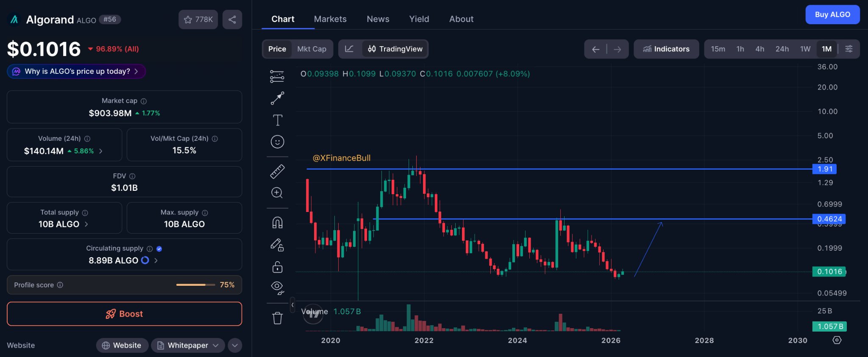Click the Profile score progress bar
Image resolution: width=868 pixels, height=357 pixels.
pyautogui.click(x=196, y=285)
